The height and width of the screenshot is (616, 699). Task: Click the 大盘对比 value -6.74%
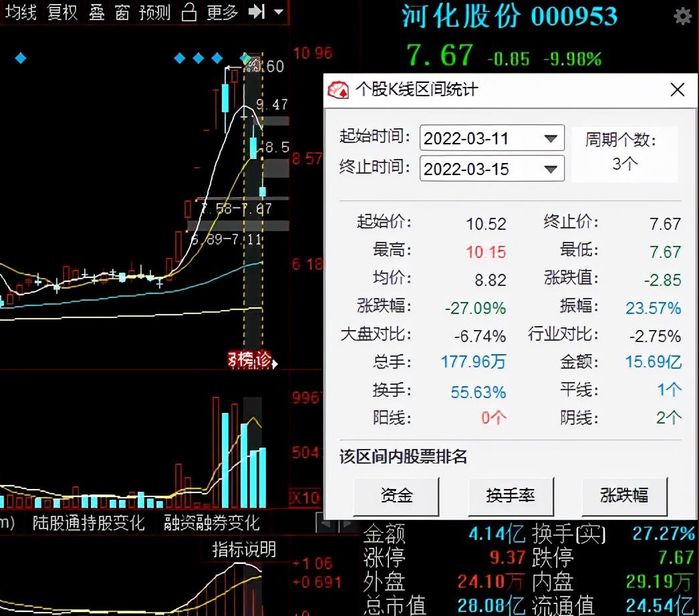pos(480,336)
